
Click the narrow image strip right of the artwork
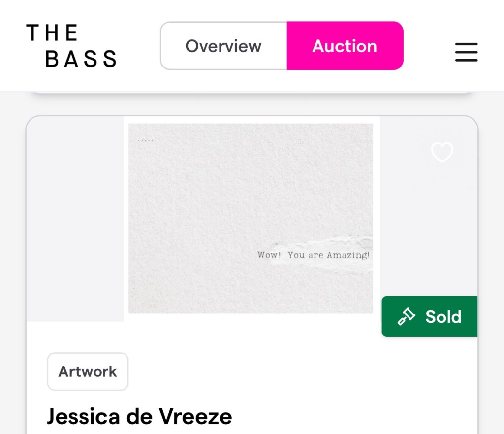pyautogui.click(x=428, y=227)
